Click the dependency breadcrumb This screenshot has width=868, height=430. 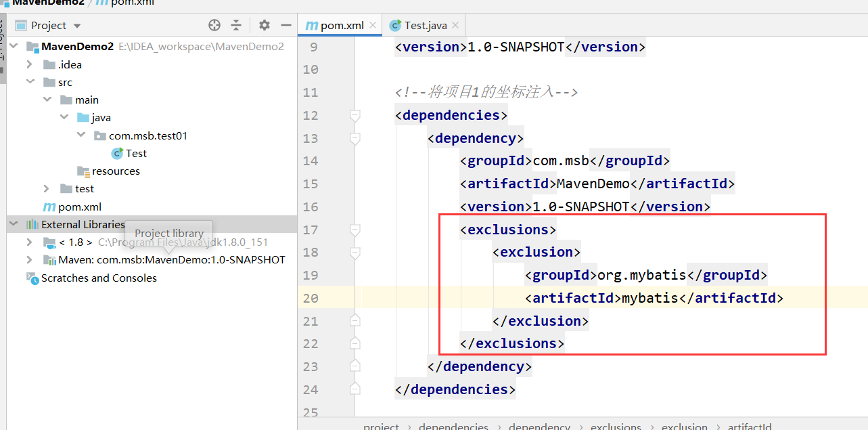tap(539, 427)
